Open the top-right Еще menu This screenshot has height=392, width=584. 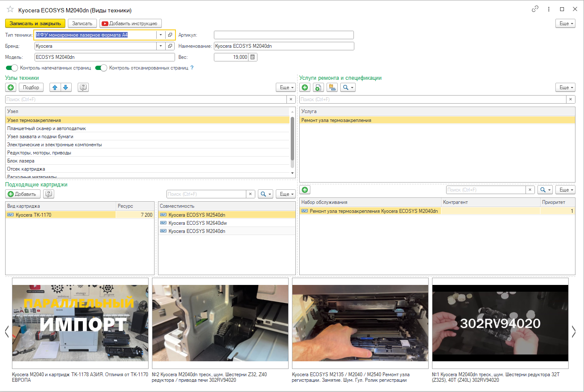566,23
